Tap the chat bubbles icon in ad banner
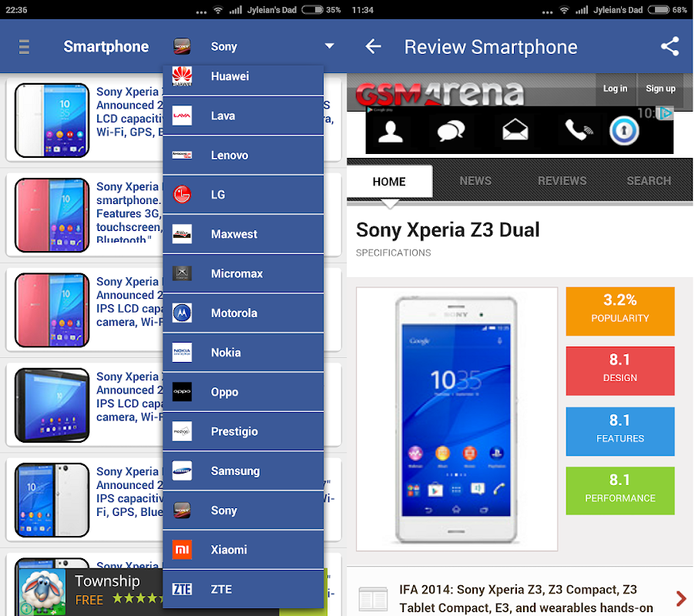 [451, 131]
